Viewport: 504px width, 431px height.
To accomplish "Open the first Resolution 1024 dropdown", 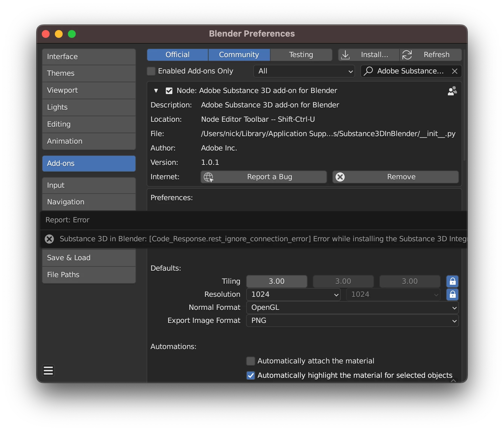I will (x=293, y=295).
